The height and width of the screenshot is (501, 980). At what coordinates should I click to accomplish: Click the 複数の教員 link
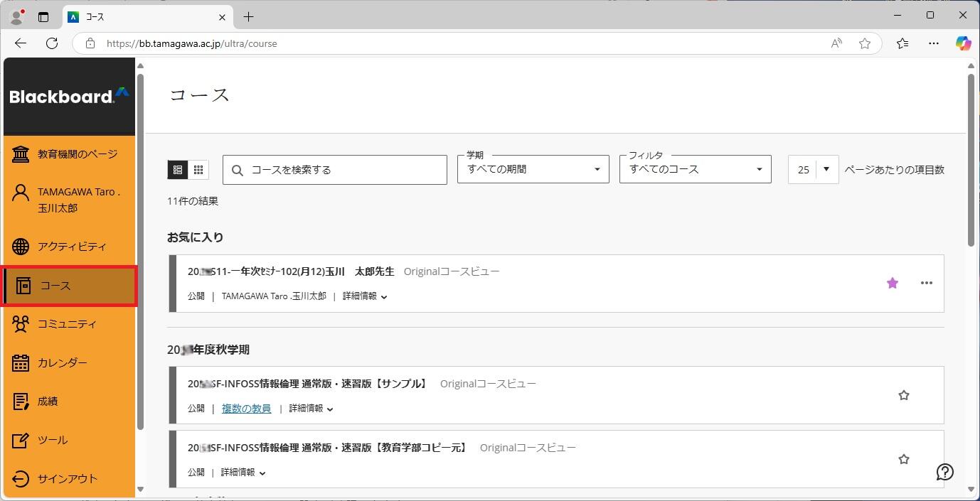pos(246,409)
